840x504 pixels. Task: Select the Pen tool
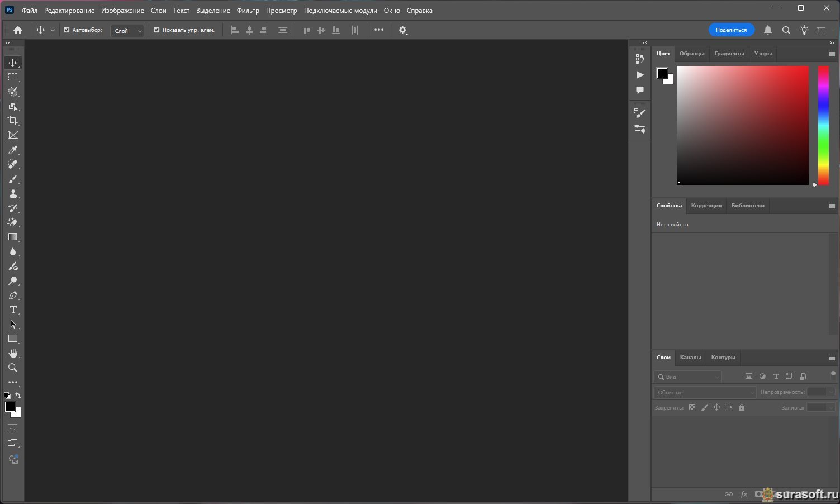[x=13, y=296]
